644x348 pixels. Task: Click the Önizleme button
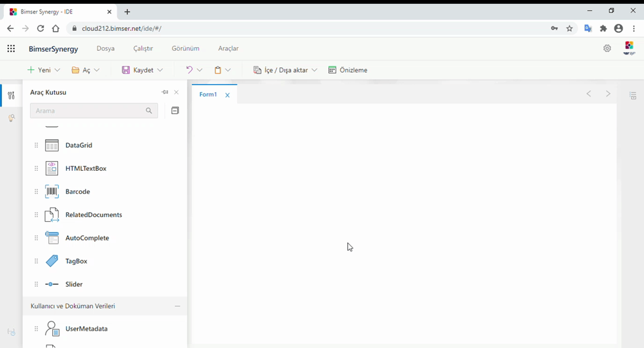[x=348, y=70]
